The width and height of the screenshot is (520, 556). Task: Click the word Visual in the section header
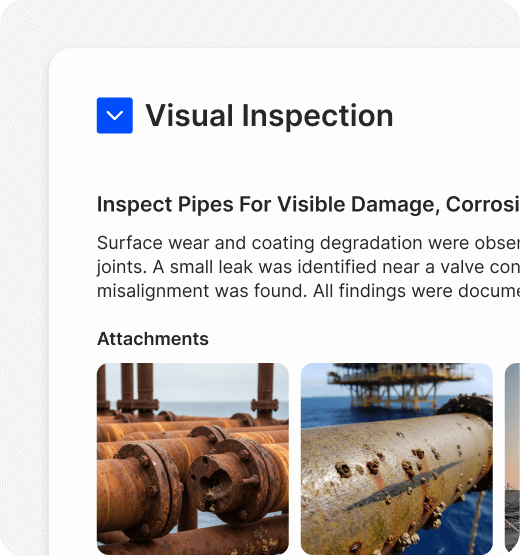[189, 116]
